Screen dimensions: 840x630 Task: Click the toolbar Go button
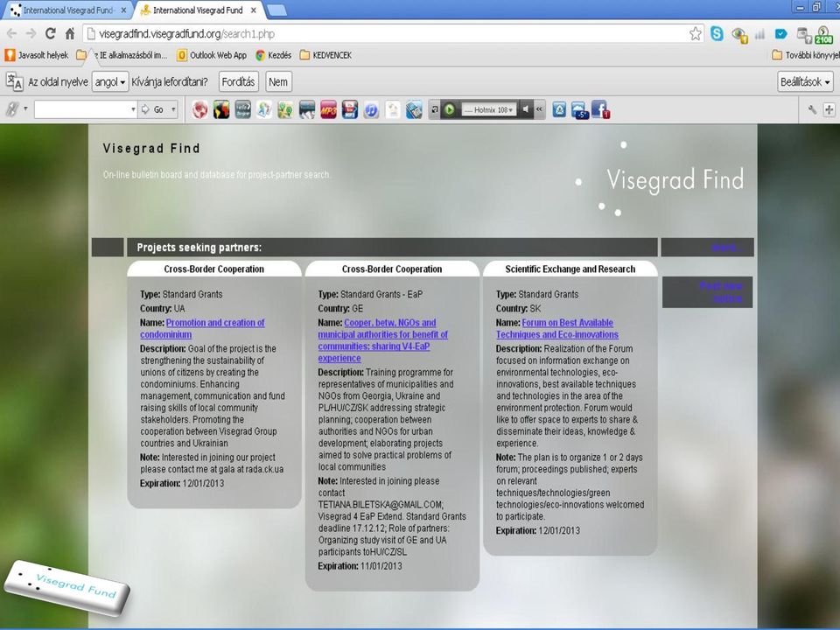[x=152, y=110]
